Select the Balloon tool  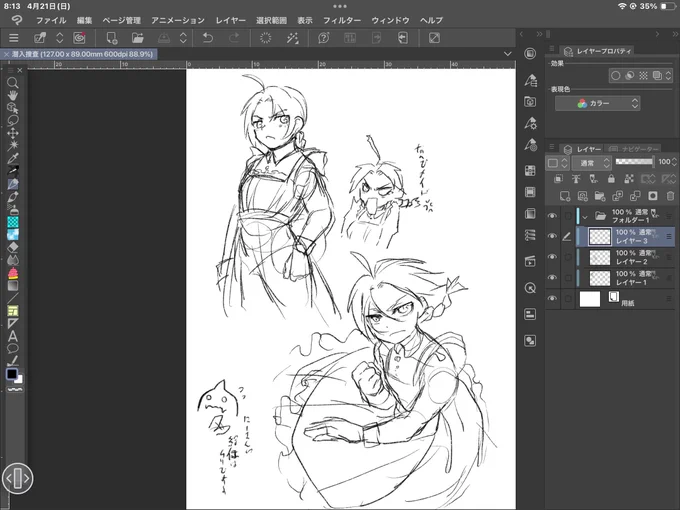[x=13, y=348]
